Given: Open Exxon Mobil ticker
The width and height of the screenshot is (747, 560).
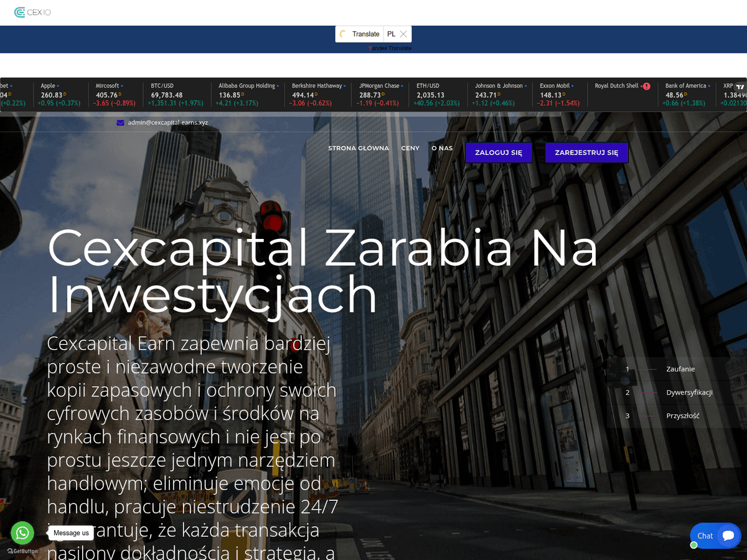Looking at the screenshot, I should 560,95.
